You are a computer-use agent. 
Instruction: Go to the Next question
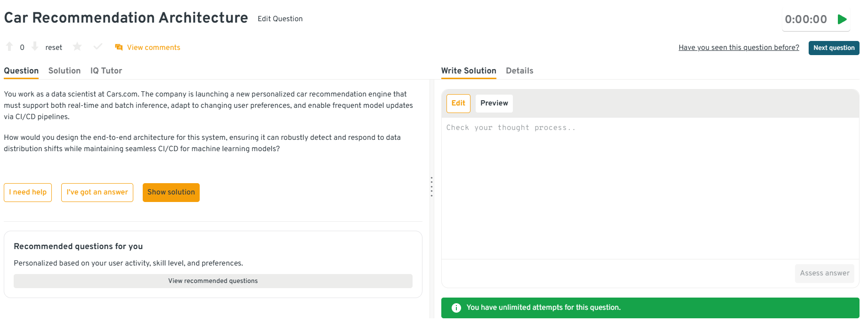coord(834,48)
